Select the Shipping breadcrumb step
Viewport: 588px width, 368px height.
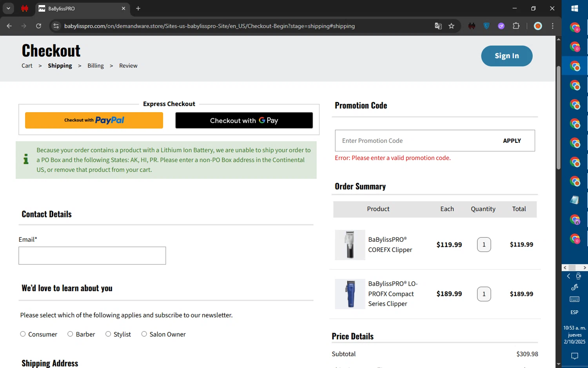pyautogui.click(x=60, y=66)
